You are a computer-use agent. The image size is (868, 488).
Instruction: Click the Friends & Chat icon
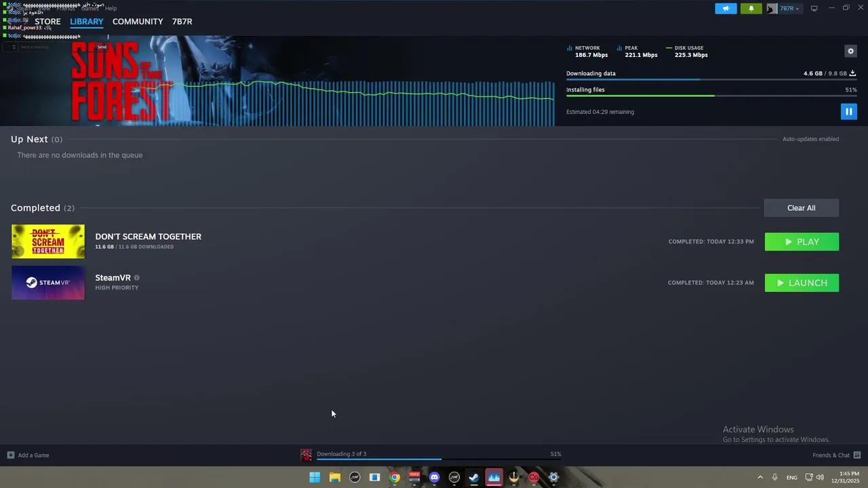[856, 455]
